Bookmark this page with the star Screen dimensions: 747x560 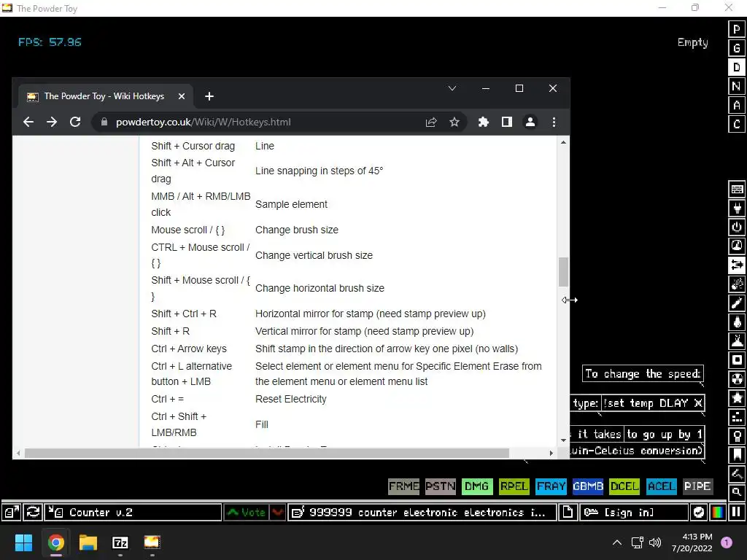(454, 122)
